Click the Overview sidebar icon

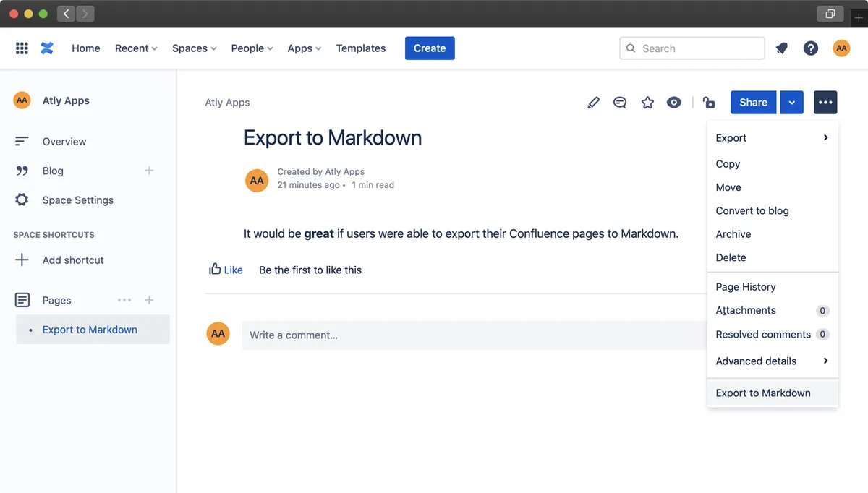[22, 142]
